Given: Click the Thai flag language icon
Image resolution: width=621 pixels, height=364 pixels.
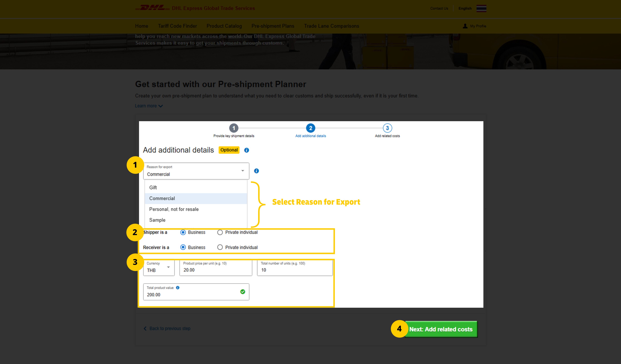Looking at the screenshot, I should point(481,8).
